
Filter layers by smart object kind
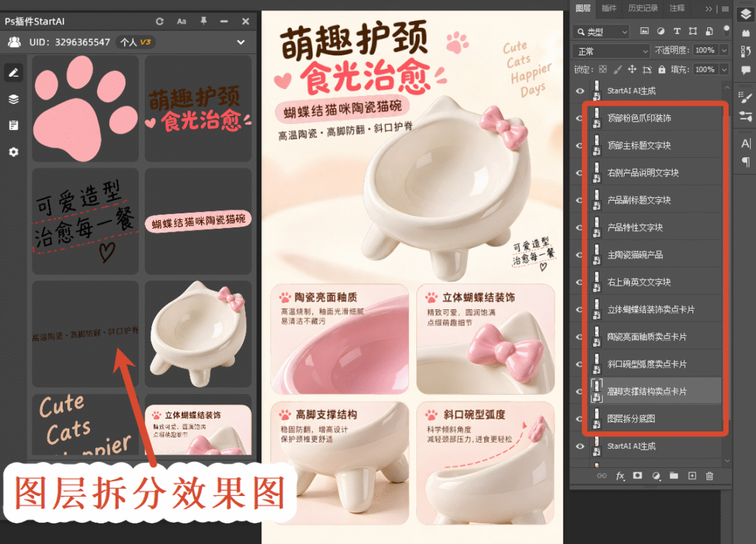click(x=709, y=31)
